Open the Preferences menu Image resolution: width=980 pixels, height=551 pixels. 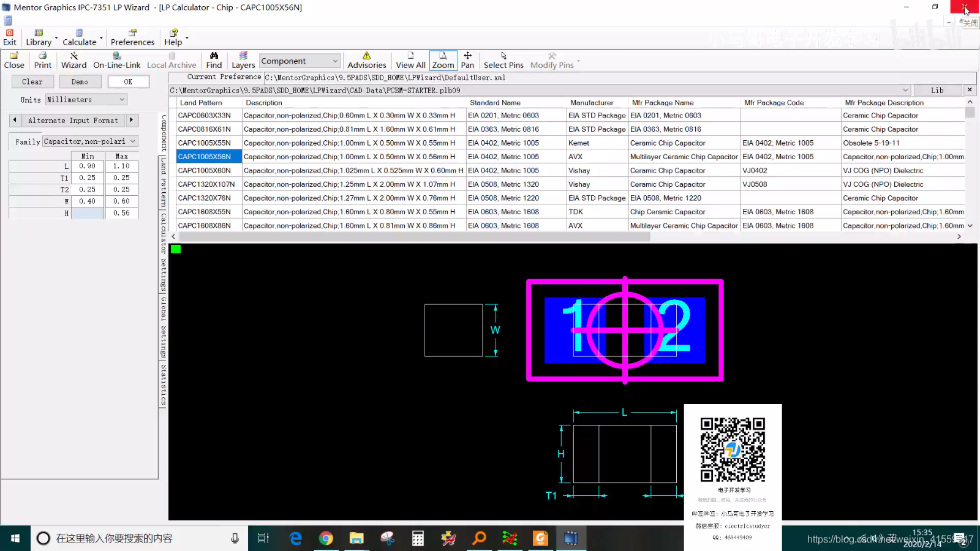pyautogui.click(x=132, y=37)
